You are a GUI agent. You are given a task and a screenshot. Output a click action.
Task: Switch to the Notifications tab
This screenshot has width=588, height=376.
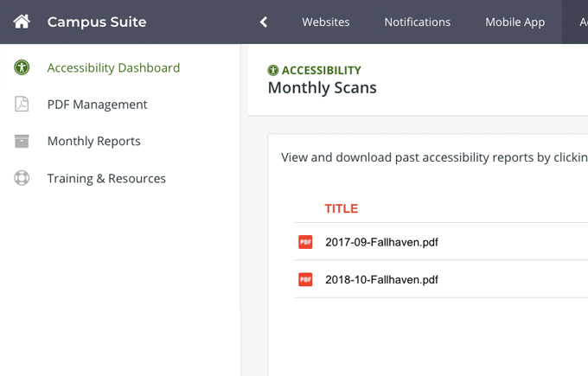[x=417, y=22]
